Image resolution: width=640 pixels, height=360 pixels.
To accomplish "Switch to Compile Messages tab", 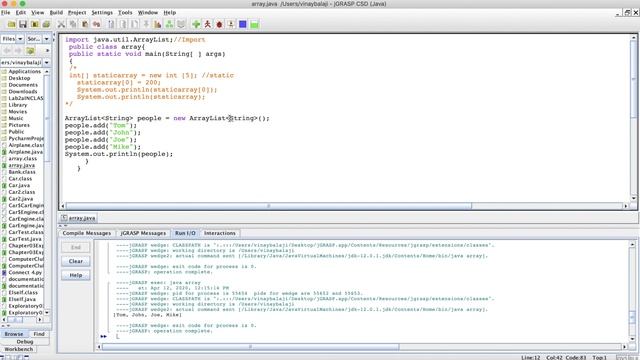I will point(87,233).
